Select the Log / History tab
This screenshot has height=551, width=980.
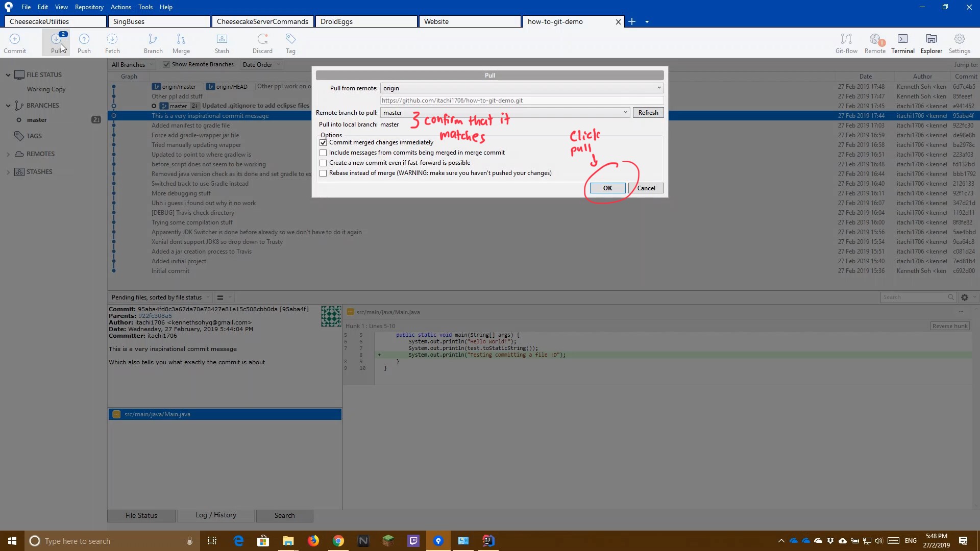point(216,515)
